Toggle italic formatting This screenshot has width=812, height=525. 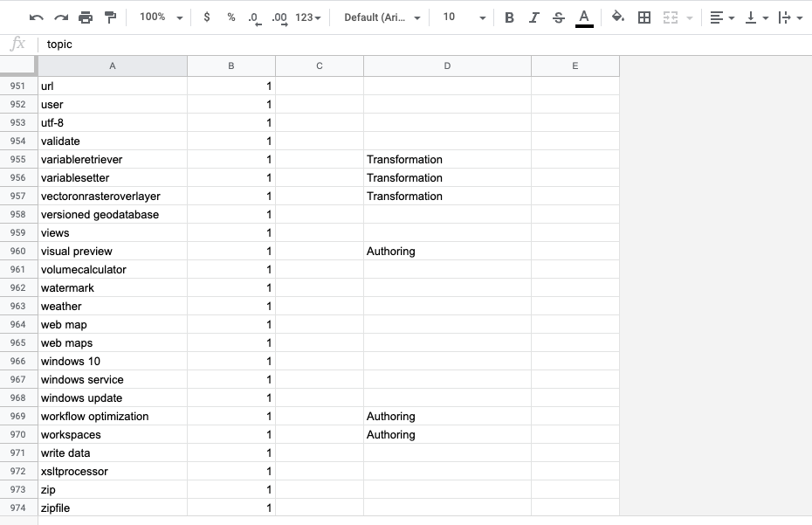(533, 16)
